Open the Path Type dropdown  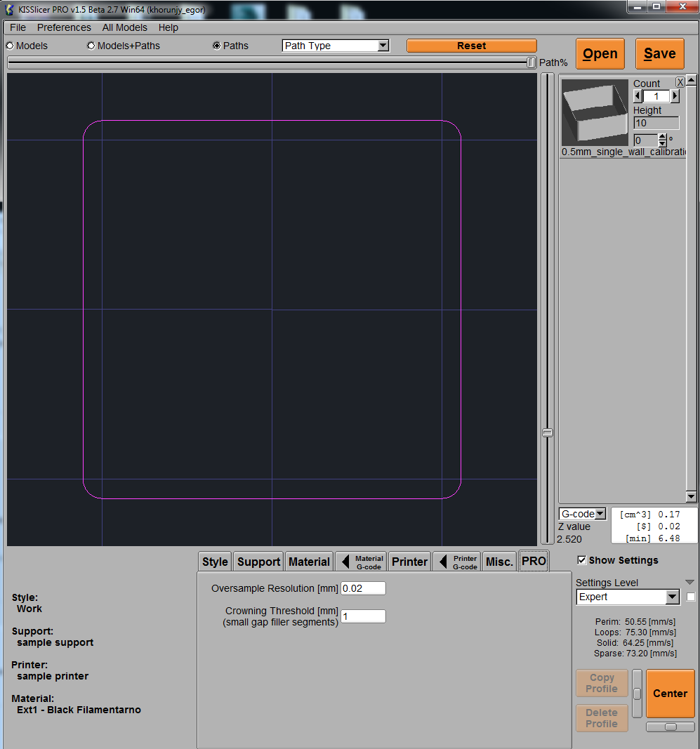click(336, 46)
